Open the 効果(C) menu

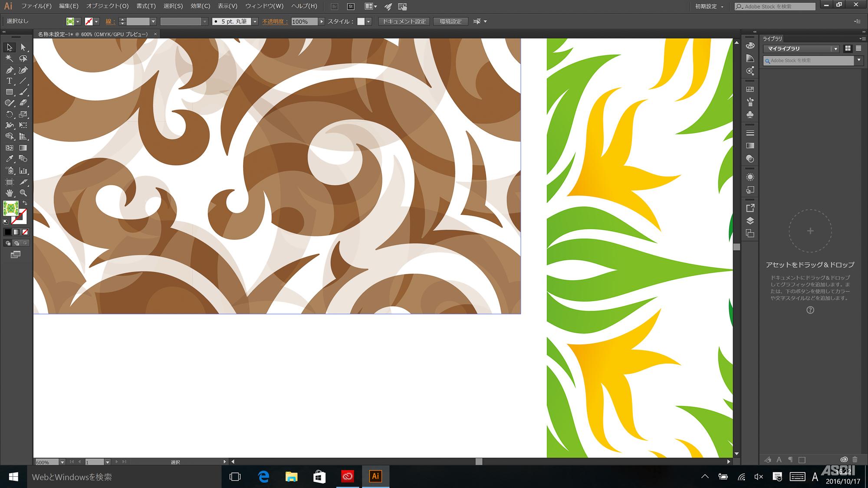point(200,6)
